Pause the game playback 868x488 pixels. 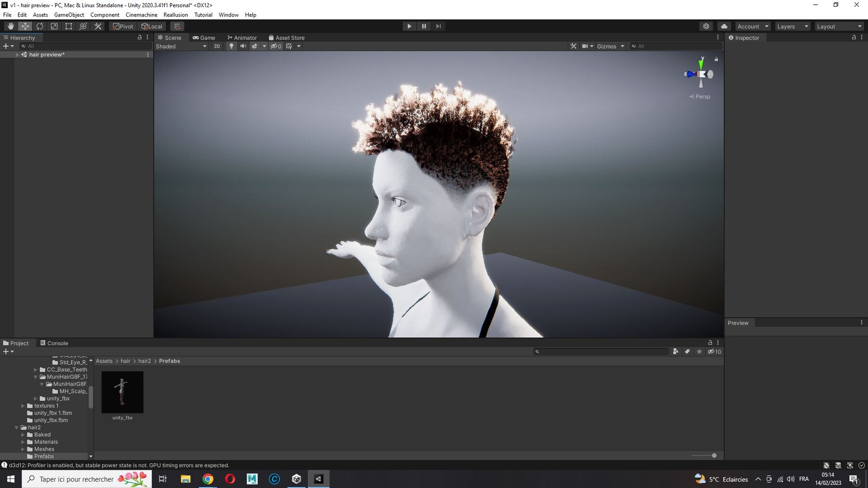424,26
